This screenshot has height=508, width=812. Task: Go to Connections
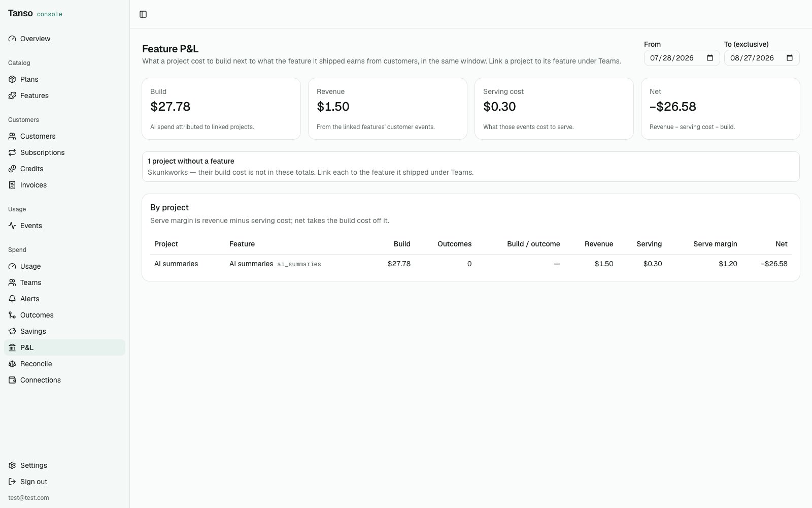click(64, 380)
